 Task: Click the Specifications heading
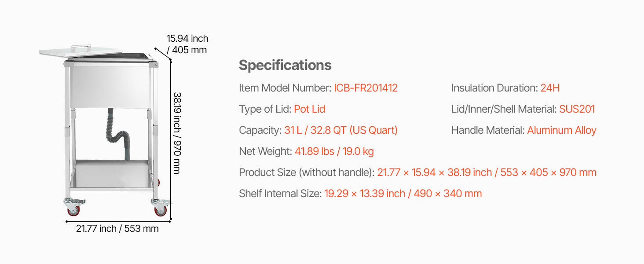pyautogui.click(x=285, y=65)
